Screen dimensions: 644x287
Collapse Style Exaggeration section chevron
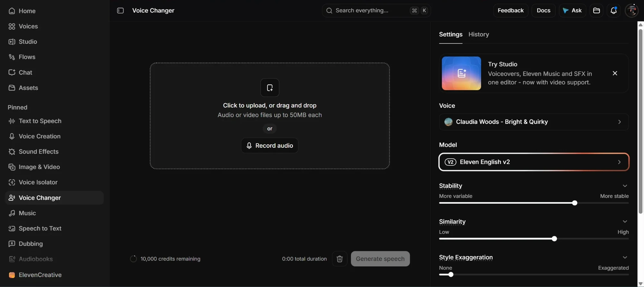(625, 257)
